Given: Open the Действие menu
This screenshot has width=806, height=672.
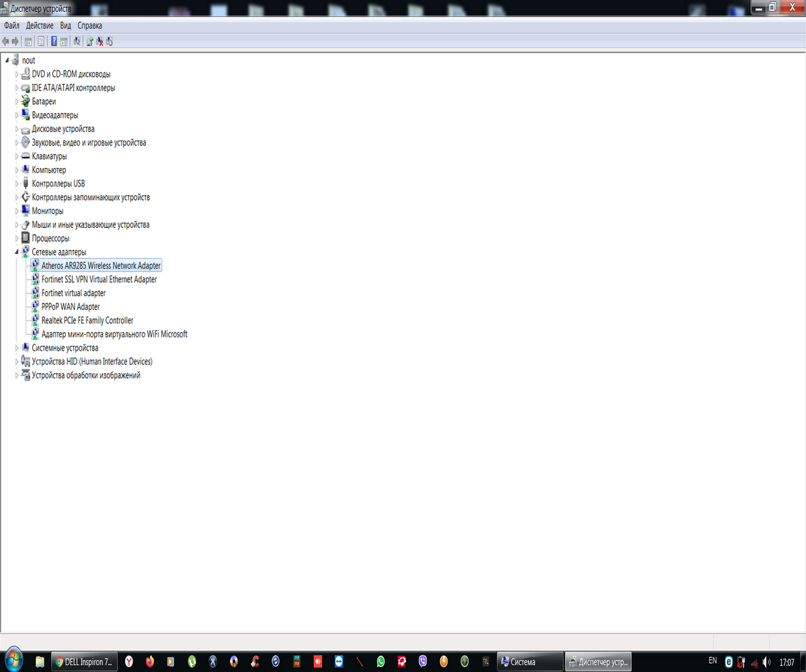Looking at the screenshot, I should tap(39, 26).
